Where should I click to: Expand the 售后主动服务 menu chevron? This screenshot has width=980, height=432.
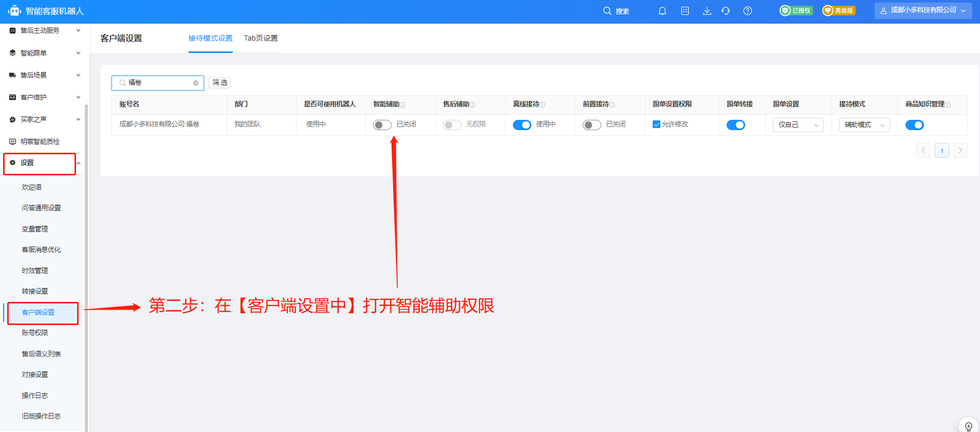click(x=79, y=30)
